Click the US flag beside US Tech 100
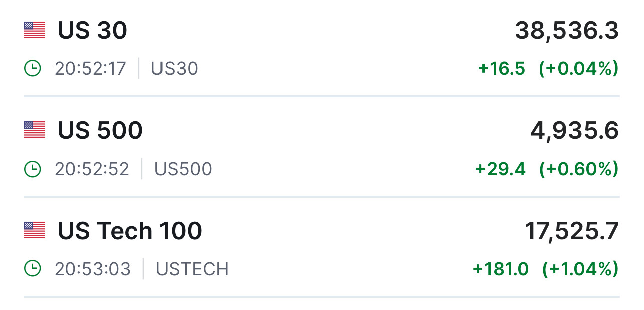 (34, 231)
